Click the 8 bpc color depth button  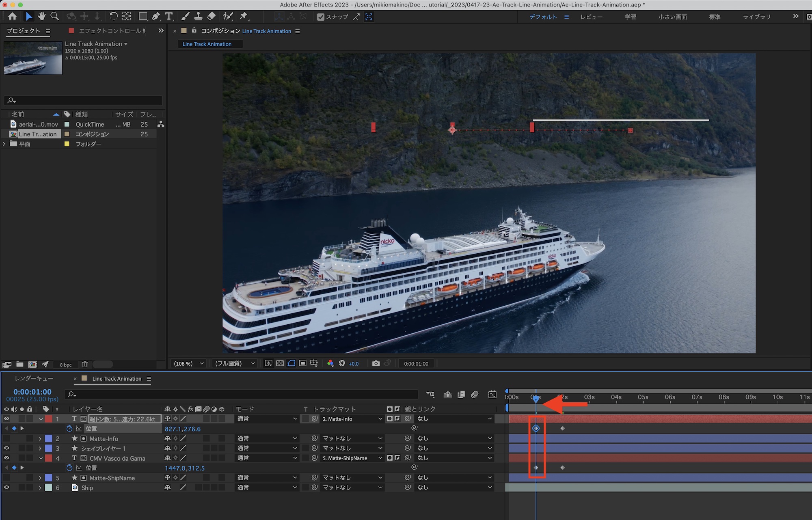pos(66,365)
